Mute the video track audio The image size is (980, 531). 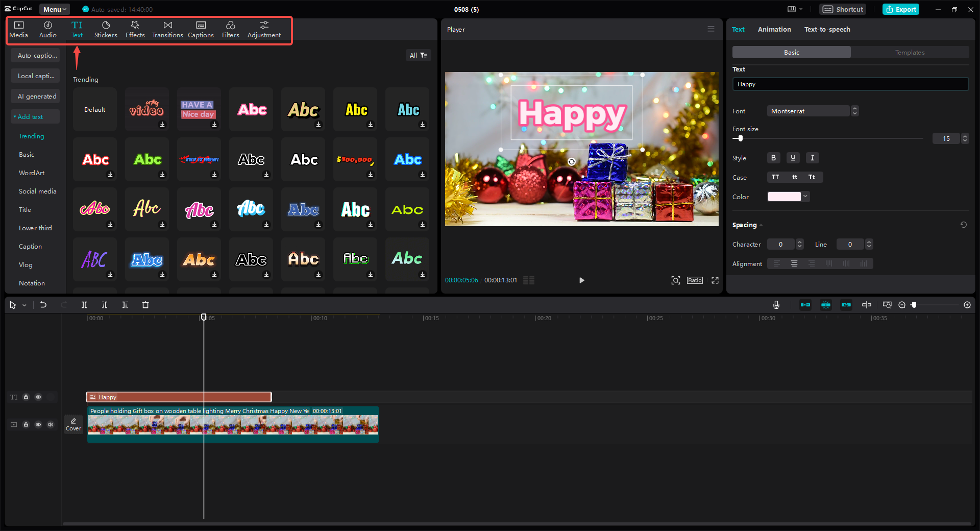tap(50, 424)
